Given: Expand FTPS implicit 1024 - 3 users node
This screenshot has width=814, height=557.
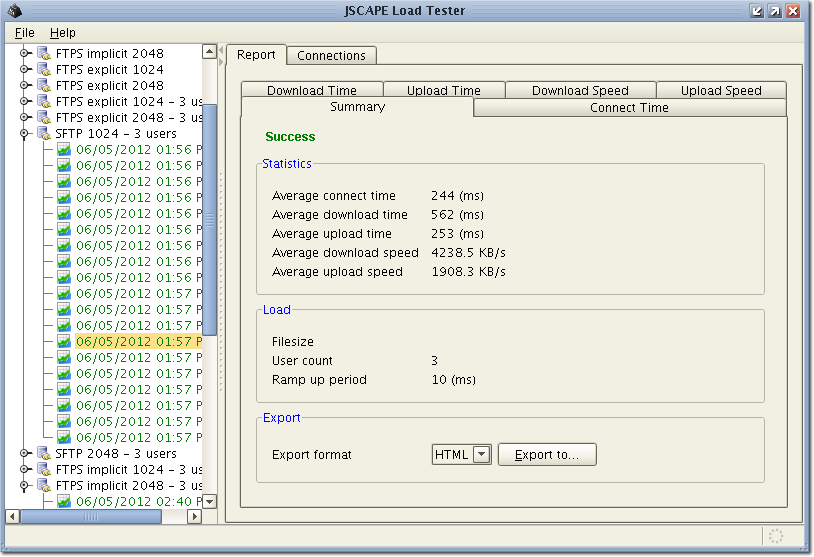Looking at the screenshot, I should [24, 470].
